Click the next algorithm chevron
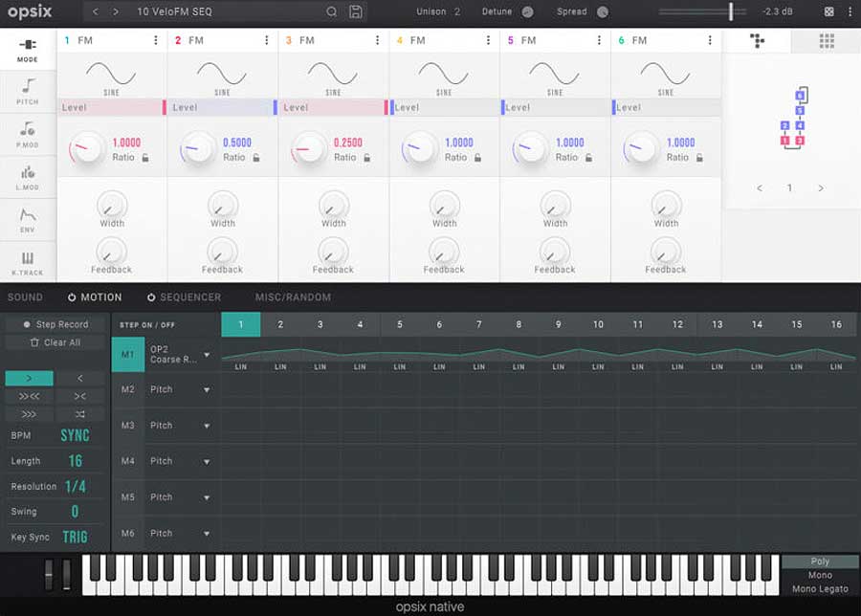The width and height of the screenshot is (861, 616). tap(821, 187)
